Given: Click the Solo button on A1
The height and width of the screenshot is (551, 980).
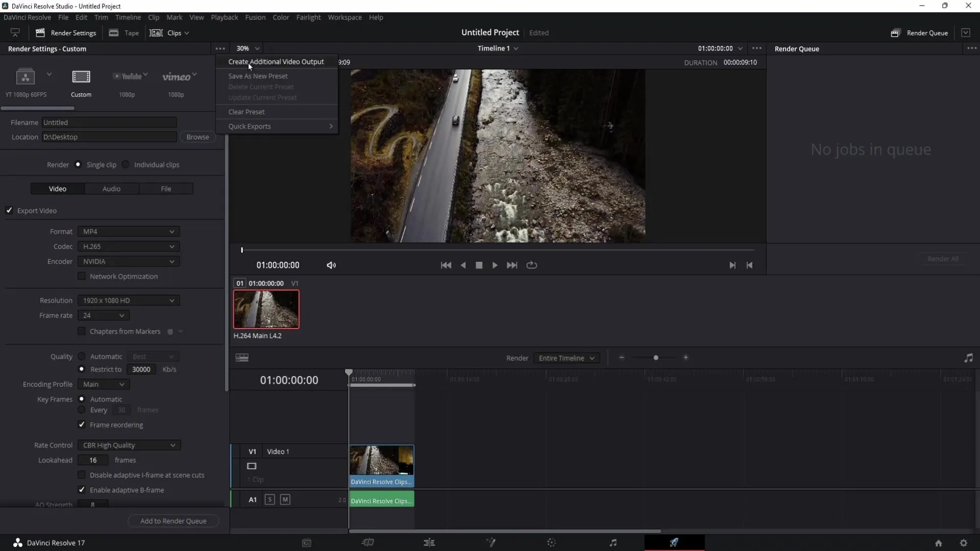Looking at the screenshot, I should coord(270,500).
